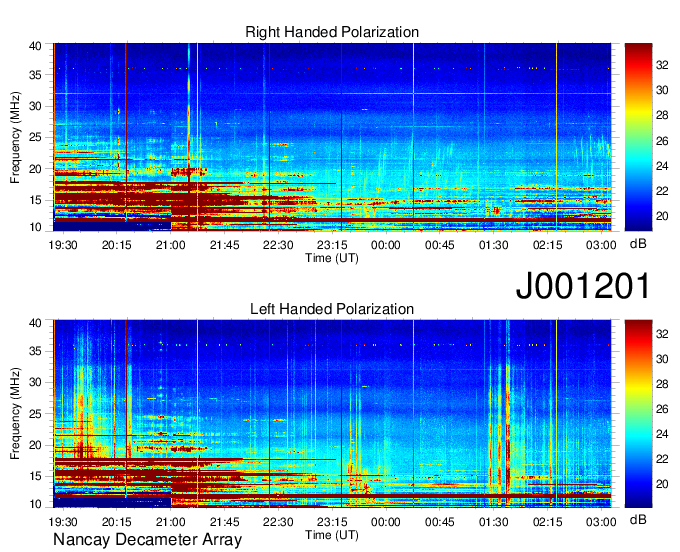Click the 03:00 tick of Right Handed plot
The width and height of the screenshot is (680, 552).
coord(601,245)
